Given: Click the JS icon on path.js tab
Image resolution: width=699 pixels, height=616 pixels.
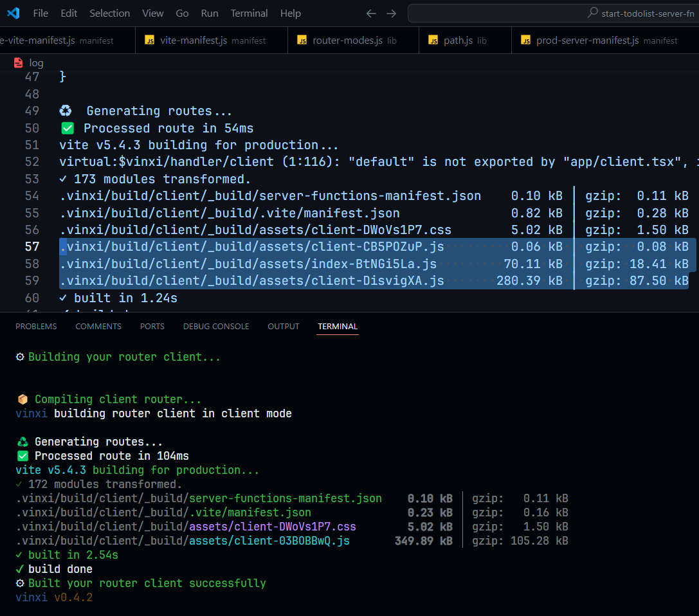Looking at the screenshot, I should tap(433, 40).
